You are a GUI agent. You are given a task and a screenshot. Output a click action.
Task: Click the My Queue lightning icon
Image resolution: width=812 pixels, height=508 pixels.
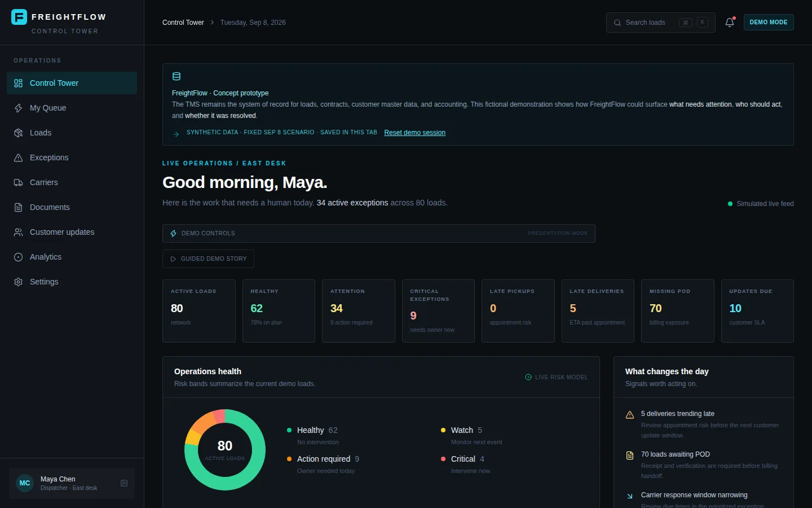coord(18,108)
